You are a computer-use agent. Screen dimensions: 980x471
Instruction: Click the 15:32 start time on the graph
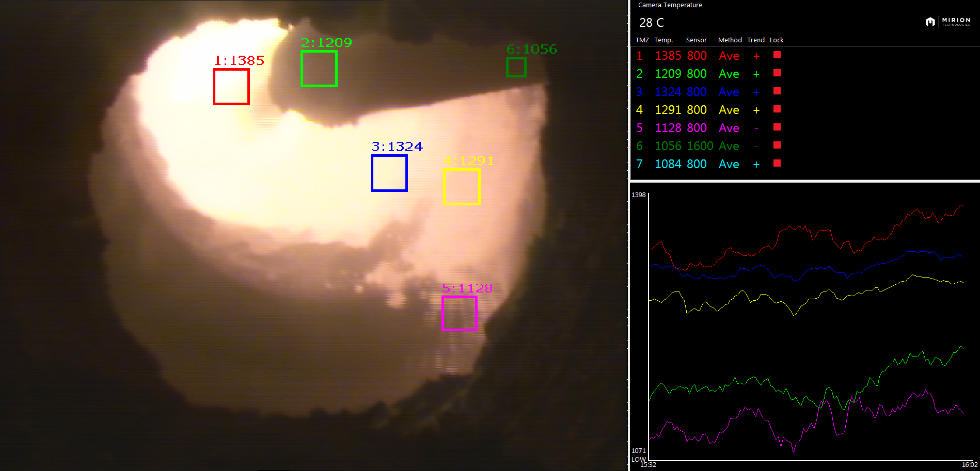pyautogui.click(x=649, y=465)
